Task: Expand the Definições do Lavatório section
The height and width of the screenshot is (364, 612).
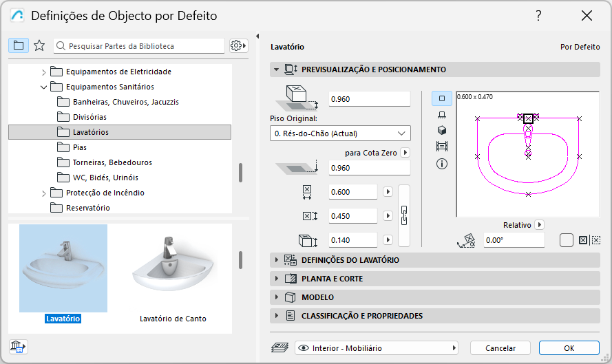Action: (350, 260)
